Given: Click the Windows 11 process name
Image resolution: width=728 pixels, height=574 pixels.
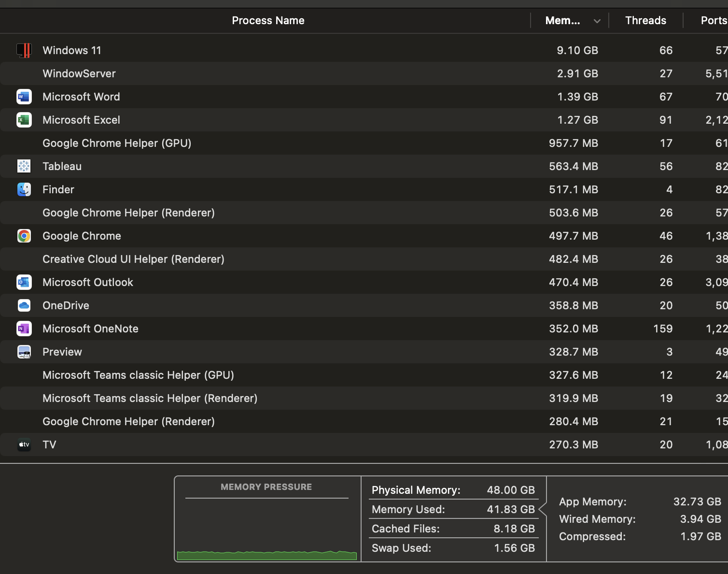Looking at the screenshot, I should click(x=72, y=50).
